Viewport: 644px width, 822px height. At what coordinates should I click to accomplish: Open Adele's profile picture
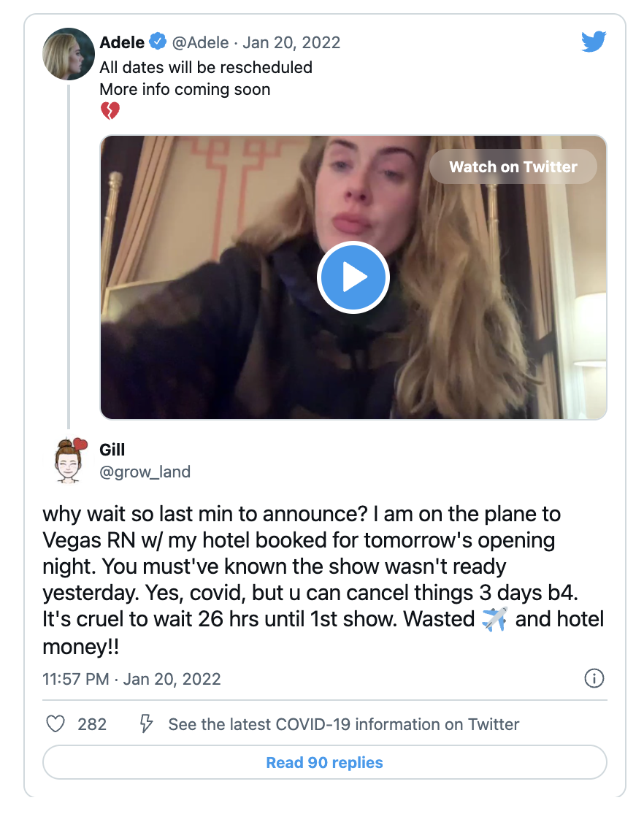(x=69, y=54)
